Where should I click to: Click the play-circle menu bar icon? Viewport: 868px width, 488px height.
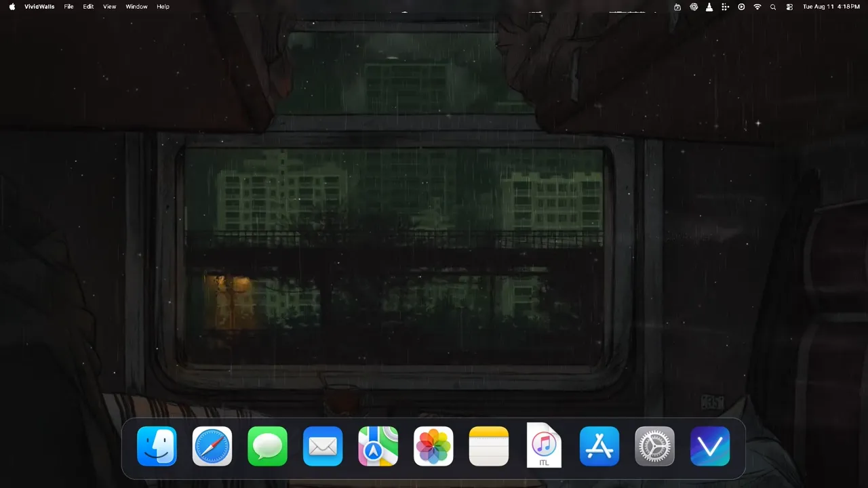[741, 7]
